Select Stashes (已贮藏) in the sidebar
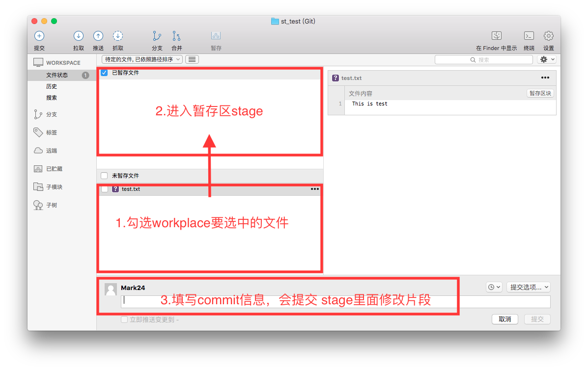 click(x=54, y=169)
